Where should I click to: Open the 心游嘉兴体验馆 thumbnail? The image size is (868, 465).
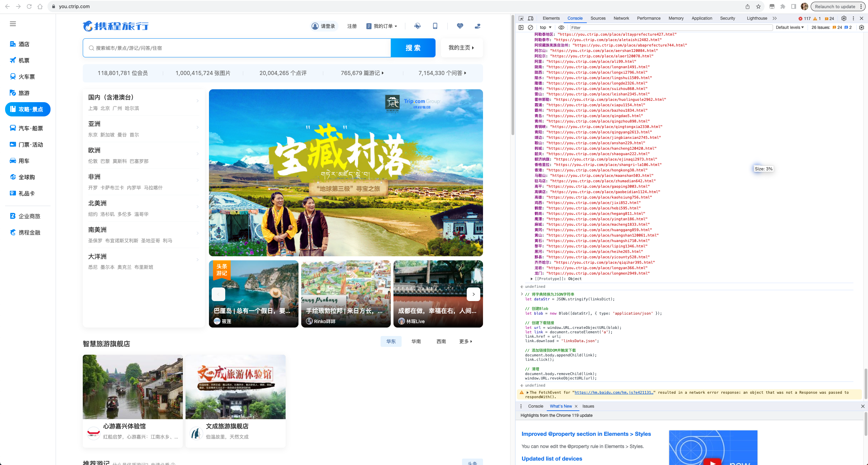pos(133,387)
